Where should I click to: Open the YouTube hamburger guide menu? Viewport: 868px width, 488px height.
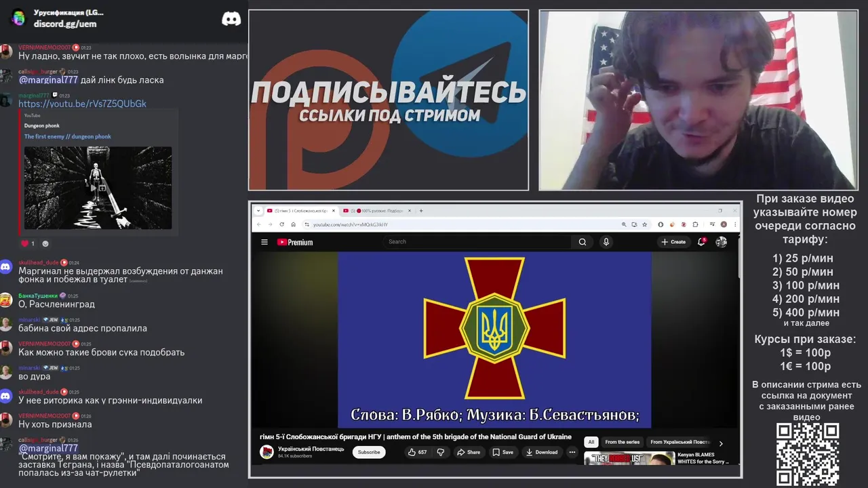coord(264,242)
